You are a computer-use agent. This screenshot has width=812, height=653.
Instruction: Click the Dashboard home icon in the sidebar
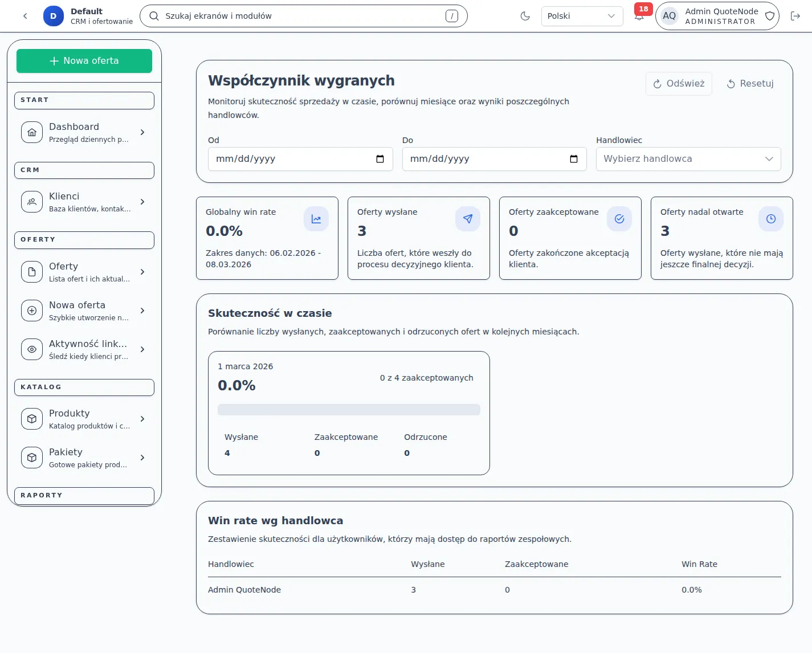pyautogui.click(x=32, y=132)
